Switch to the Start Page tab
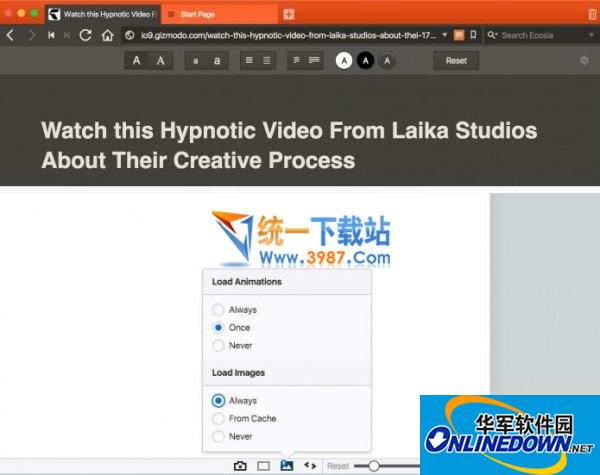Image resolution: width=600 pixels, height=475 pixels. [220, 15]
